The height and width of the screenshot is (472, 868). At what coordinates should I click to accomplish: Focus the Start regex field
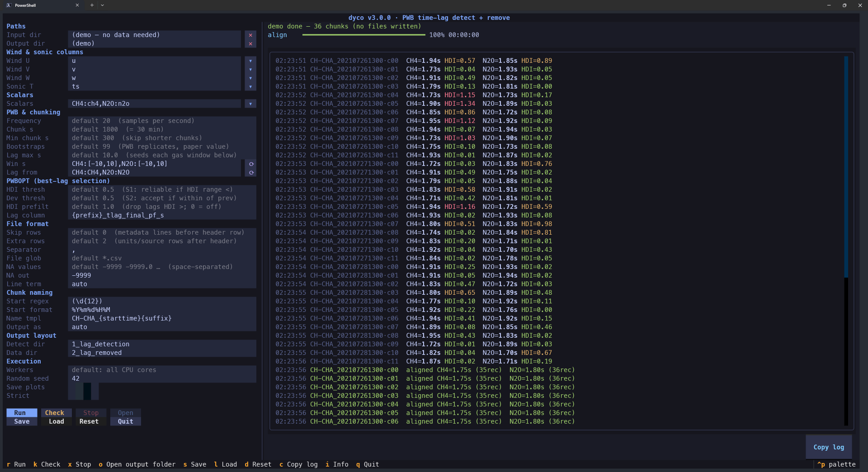tap(162, 301)
